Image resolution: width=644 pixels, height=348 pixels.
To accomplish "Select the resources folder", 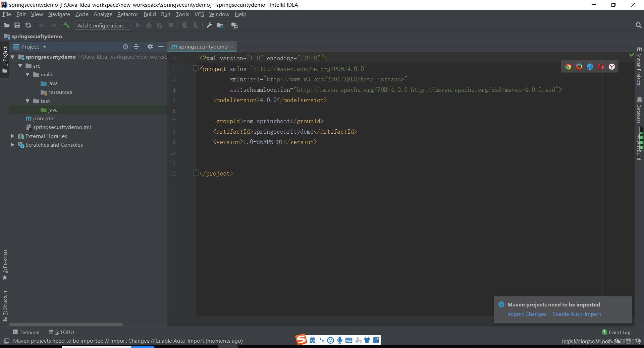I will click(56, 92).
